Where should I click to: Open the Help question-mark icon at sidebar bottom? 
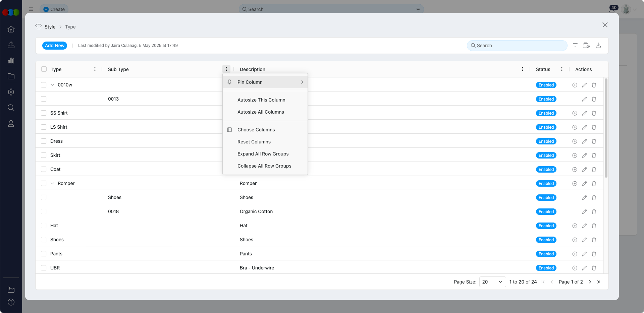point(11,302)
